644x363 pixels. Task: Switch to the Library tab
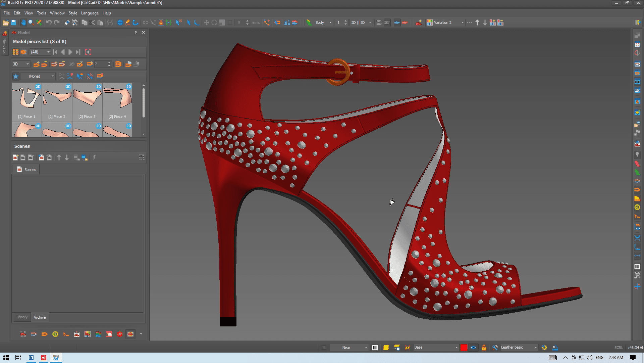click(x=22, y=317)
